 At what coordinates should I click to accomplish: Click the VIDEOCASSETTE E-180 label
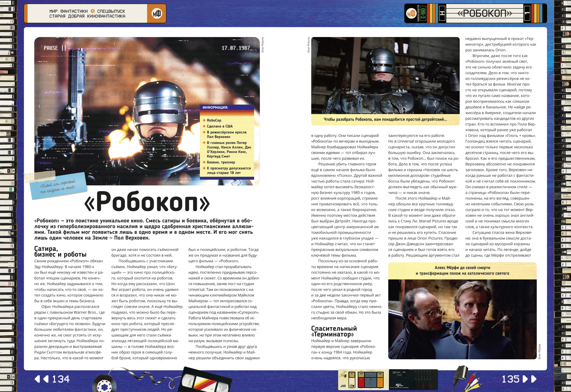tap(421, 14)
